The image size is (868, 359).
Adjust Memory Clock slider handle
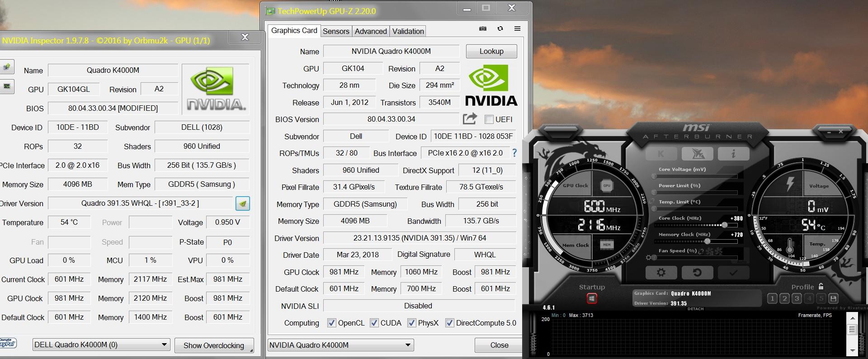click(x=707, y=241)
